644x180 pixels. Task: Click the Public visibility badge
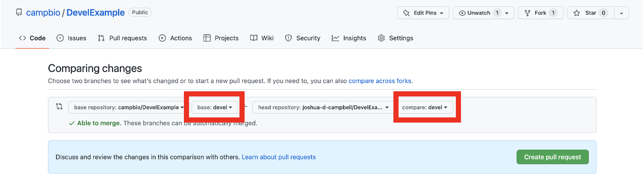[x=140, y=12]
